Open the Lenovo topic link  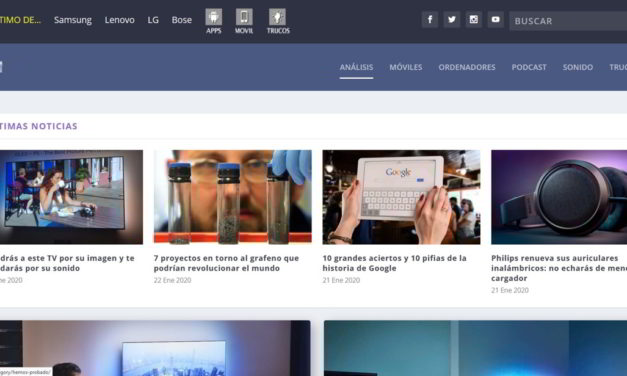(x=120, y=20)
